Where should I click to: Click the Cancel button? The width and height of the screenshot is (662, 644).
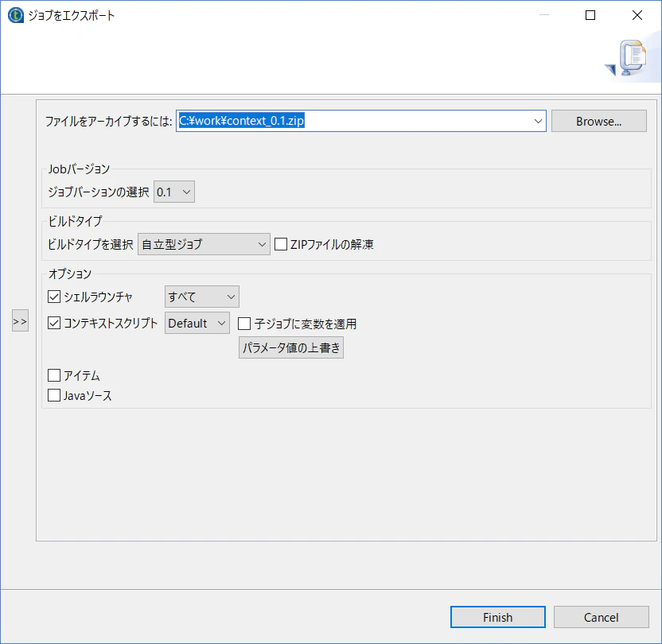(x=602, y=617)
